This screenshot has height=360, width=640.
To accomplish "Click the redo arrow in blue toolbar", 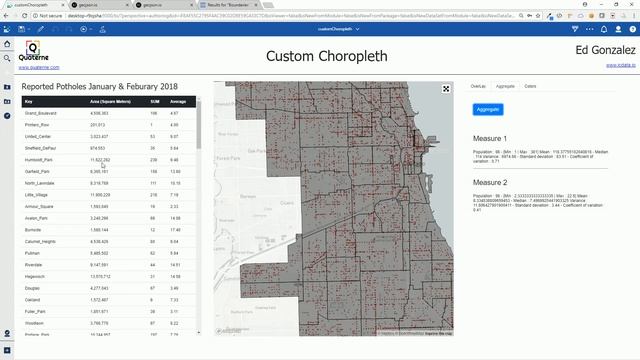I will pyautogui.click(x=69, y=29).
